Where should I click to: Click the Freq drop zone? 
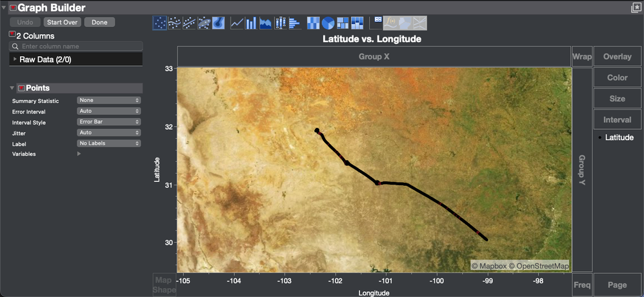582,285
